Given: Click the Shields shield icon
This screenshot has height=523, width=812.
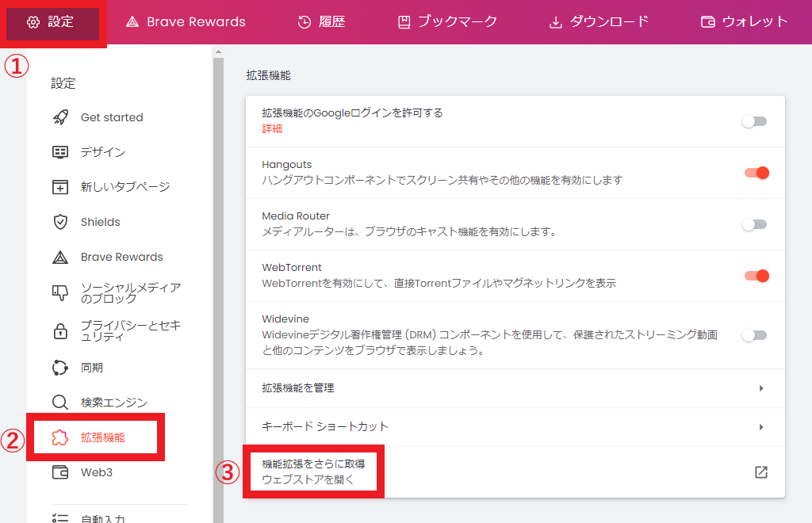Looking at the screenshot, I should 60,222.
